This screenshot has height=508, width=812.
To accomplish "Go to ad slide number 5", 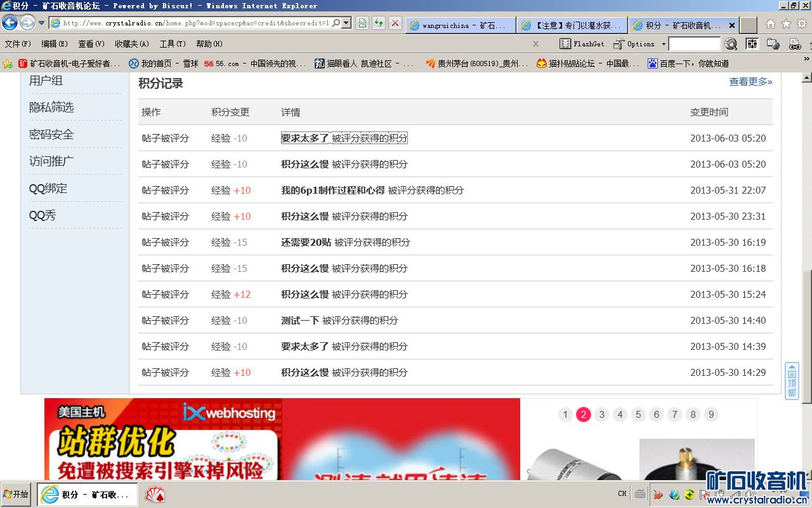I will click(638, 415).
